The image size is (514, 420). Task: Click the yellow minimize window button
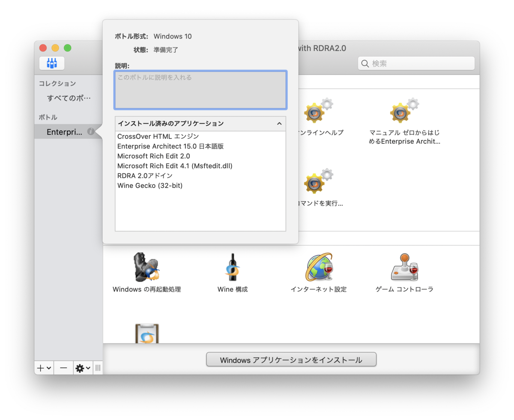coord(55,48)
